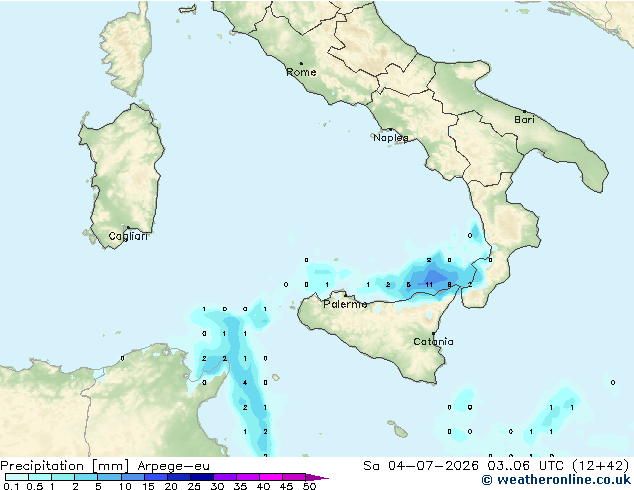Viewport: 634px width, 490px height.
Task: Select the 20–25 mm legend swatch
Action: pyautogui.click(x=179, y=477)
